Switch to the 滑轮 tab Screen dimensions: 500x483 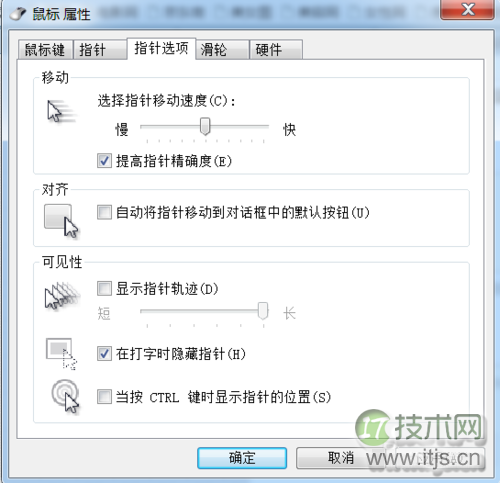point(222,50)
